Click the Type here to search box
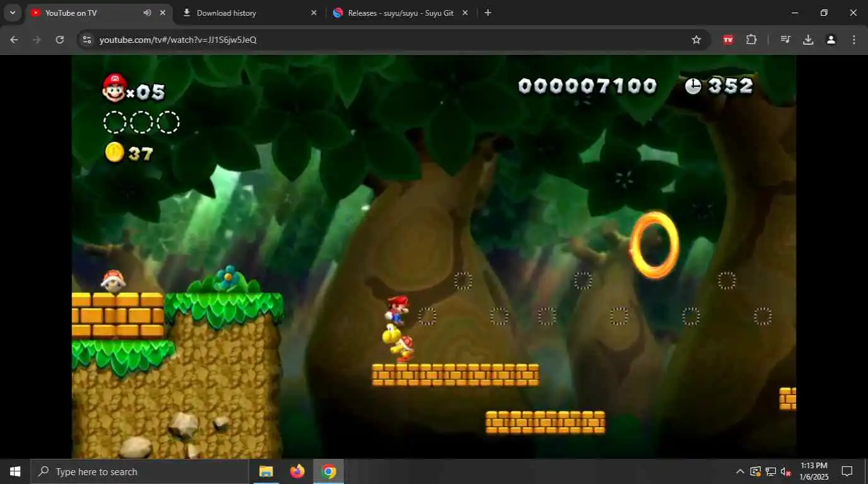Viewport: 868px width, 484px height. 139,471
